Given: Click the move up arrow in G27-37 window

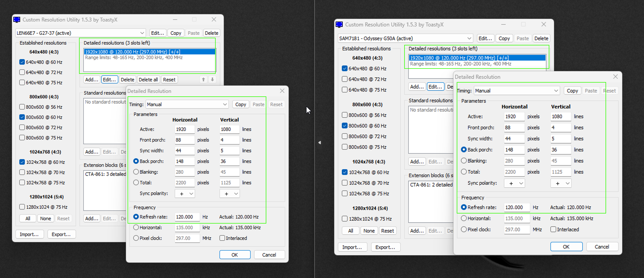Looking at the screenshot, I should (203, 79).
